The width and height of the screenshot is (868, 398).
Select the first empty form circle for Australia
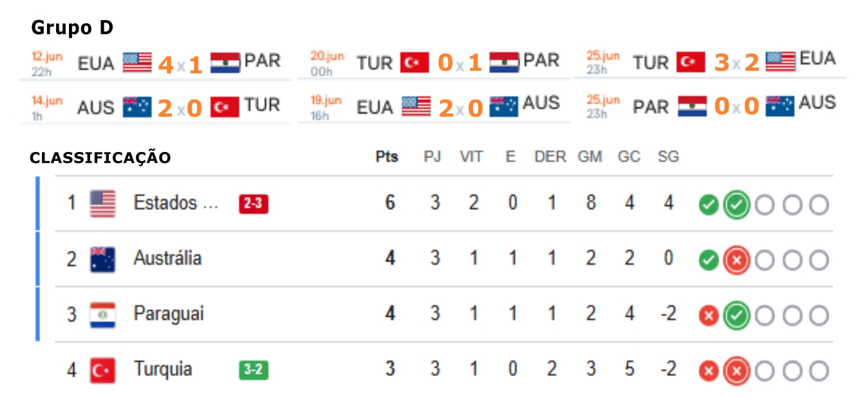point(764,260)
